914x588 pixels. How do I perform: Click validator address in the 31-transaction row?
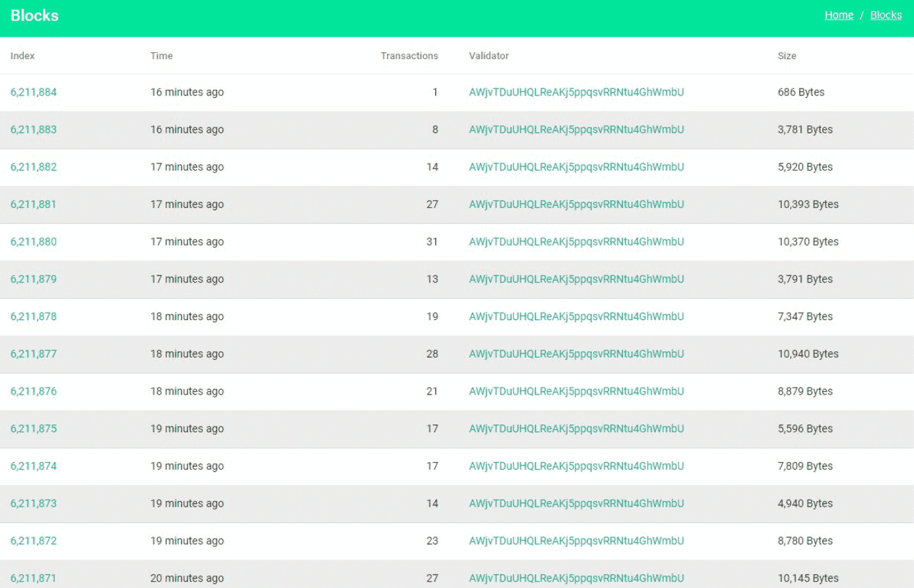point(576,242)
